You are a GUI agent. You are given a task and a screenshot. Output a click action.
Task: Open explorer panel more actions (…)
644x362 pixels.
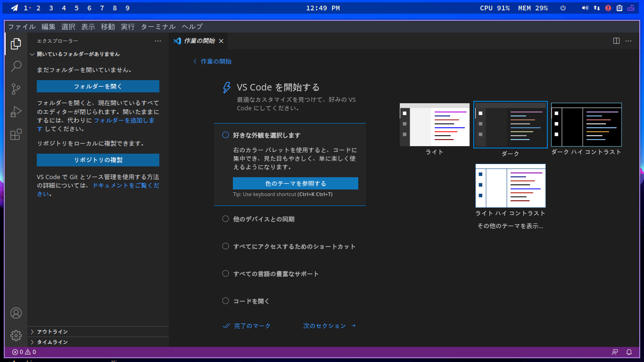(x=158, y=41)
